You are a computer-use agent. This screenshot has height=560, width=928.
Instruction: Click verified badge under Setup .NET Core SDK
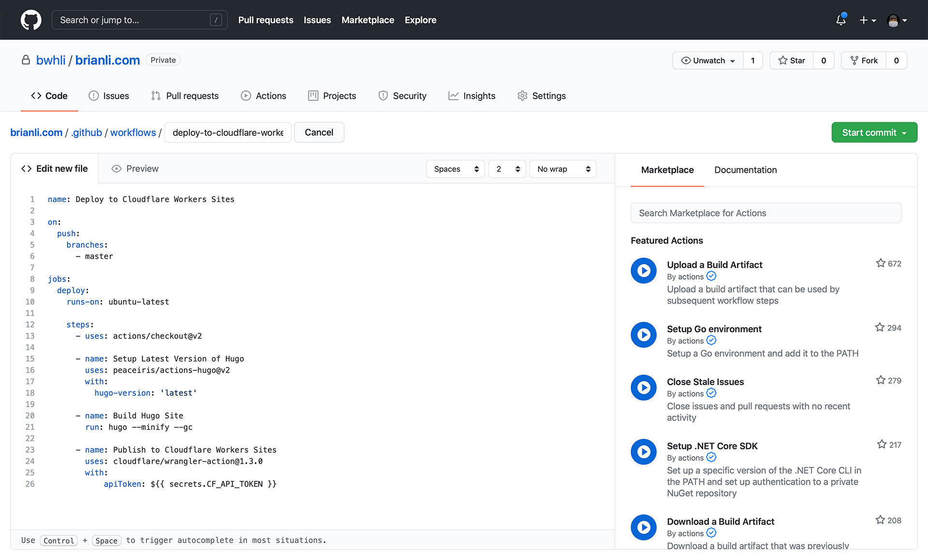click(x=711, y=458)
